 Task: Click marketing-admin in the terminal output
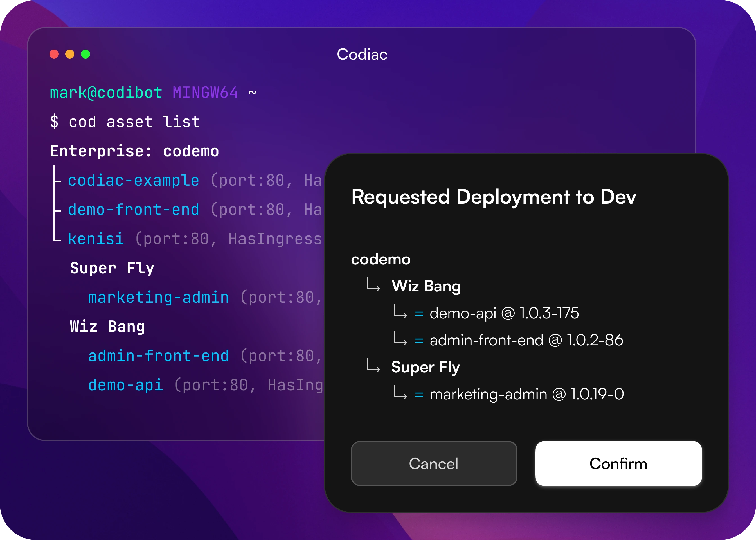158,298
